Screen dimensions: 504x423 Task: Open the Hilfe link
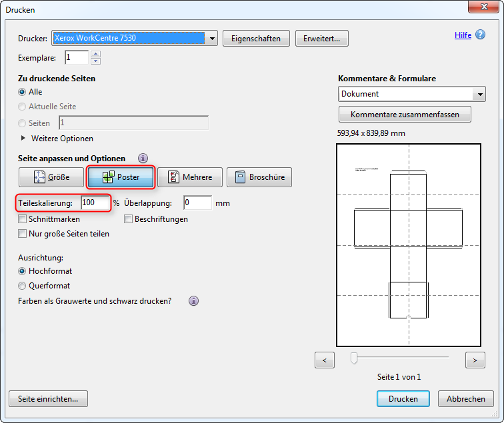click(463, 35)
